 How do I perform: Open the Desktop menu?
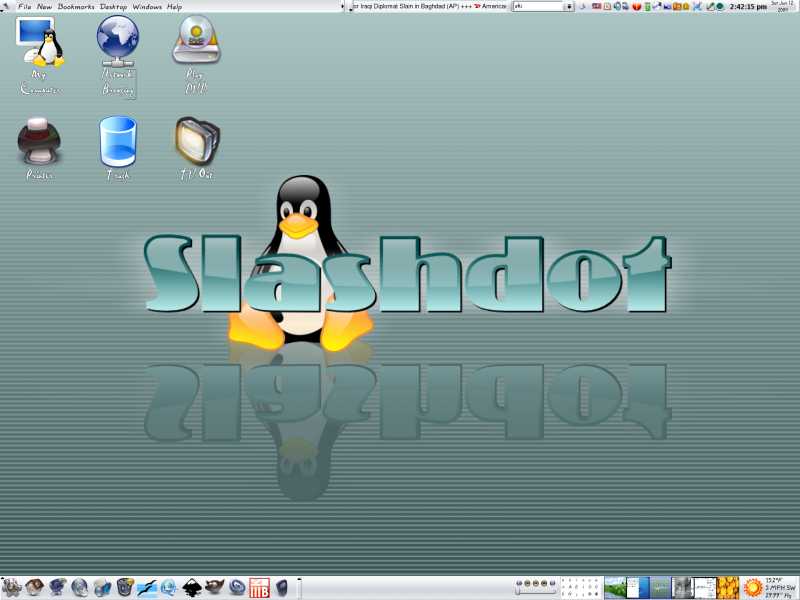[113, 7]
